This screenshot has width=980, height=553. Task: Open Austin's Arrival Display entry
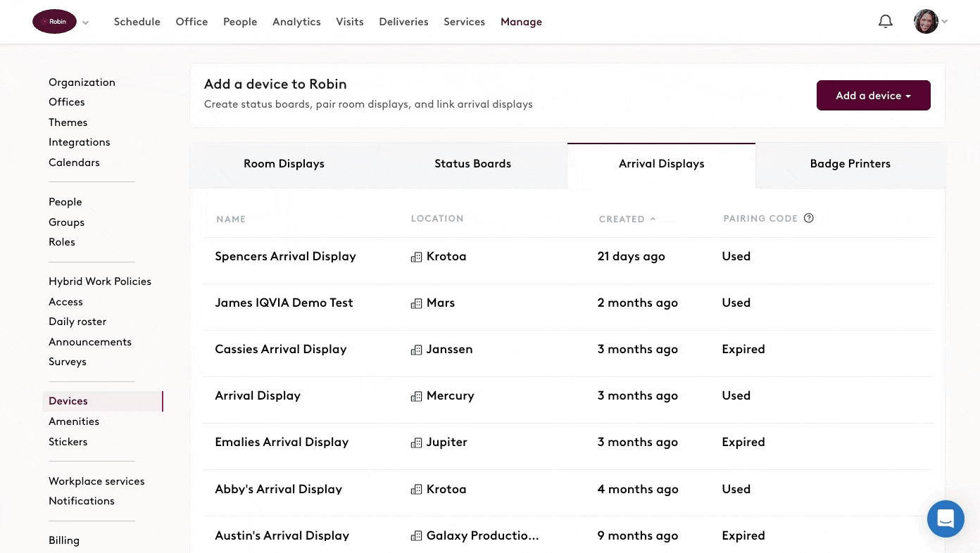(x=282, y=536)
